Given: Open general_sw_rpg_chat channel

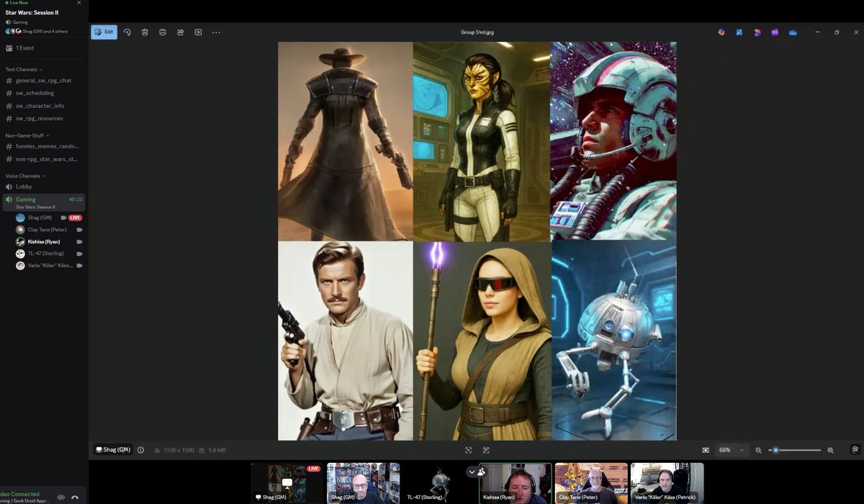Looking at the screenshot, I should pyautogui.click(x=43, y=81).
